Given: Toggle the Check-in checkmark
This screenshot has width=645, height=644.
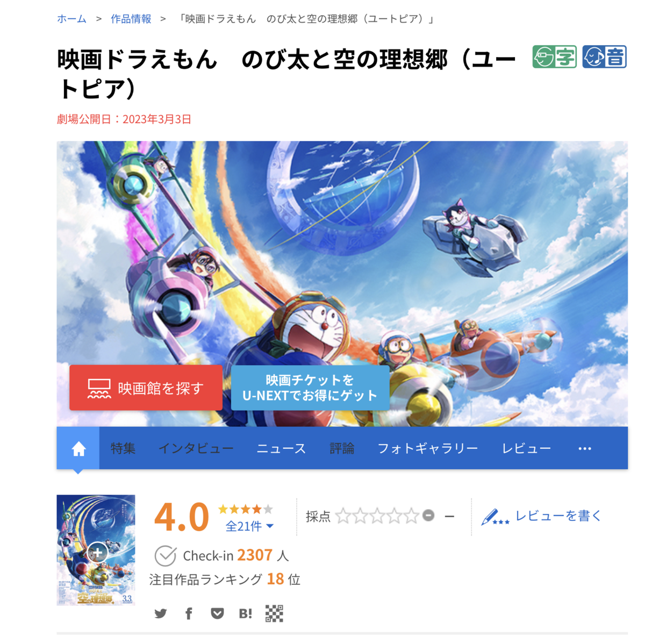Looking at the screenshot, I should pyautogui.click(x=165, y=556).
